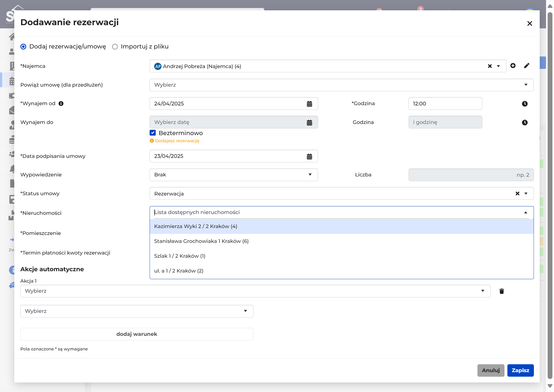
Task: Open second Wybierz dropdown under Akcja 1
Action: (137, 311)
